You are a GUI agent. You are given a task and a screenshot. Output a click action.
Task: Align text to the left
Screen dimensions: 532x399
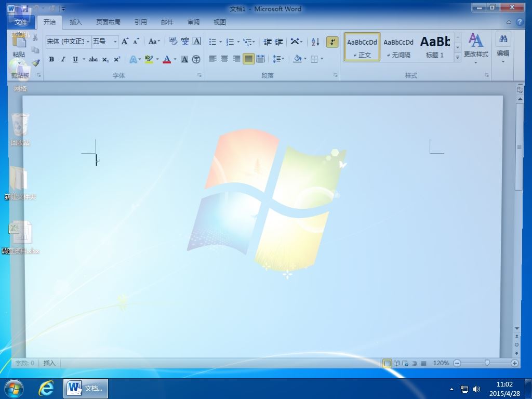(212, 59)
